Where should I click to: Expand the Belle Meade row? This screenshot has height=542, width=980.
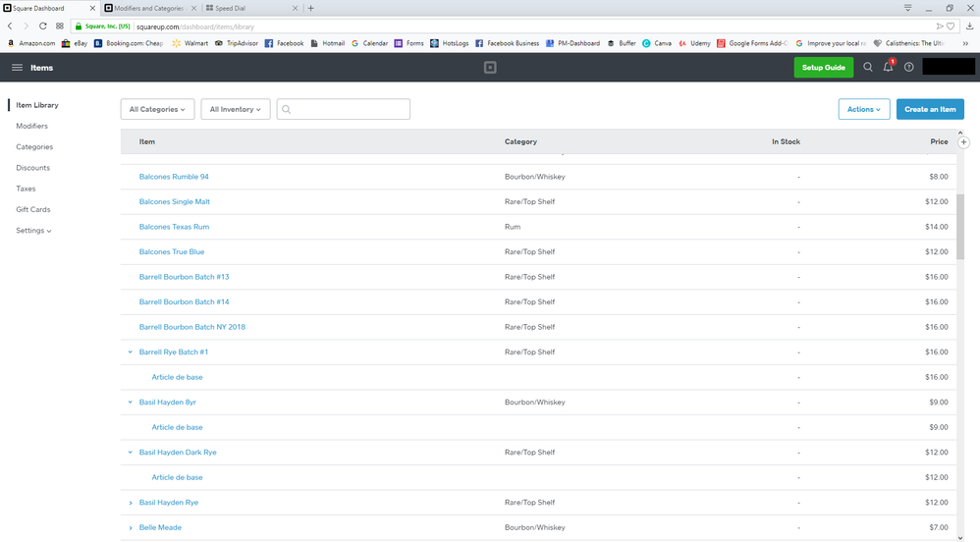[x=130, y=527]
